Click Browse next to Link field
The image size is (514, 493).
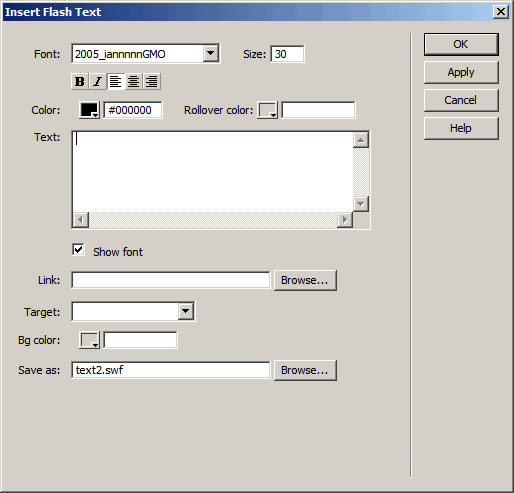pyautogui.click(x=305, y=280)
